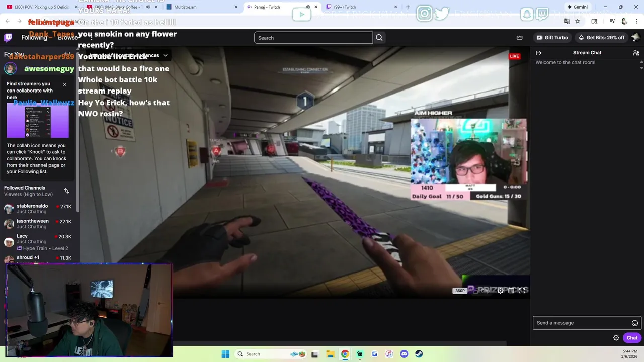
Task: Open the Instagram icon overlay
Action: [x=425, y=14]
